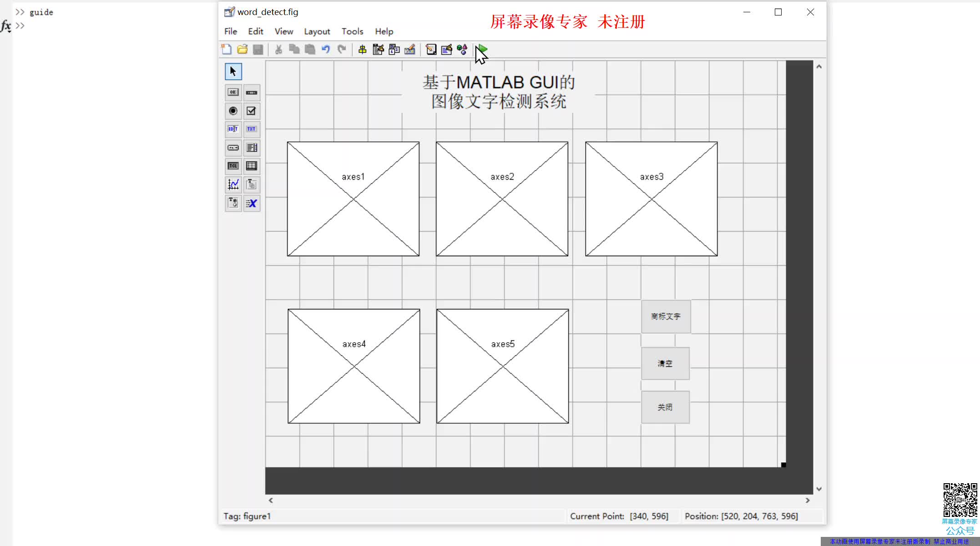This screenshot has height=546, width=980.
Task: Click the 关闭 button
Action: pyautogui.click(x=665, y=407)
